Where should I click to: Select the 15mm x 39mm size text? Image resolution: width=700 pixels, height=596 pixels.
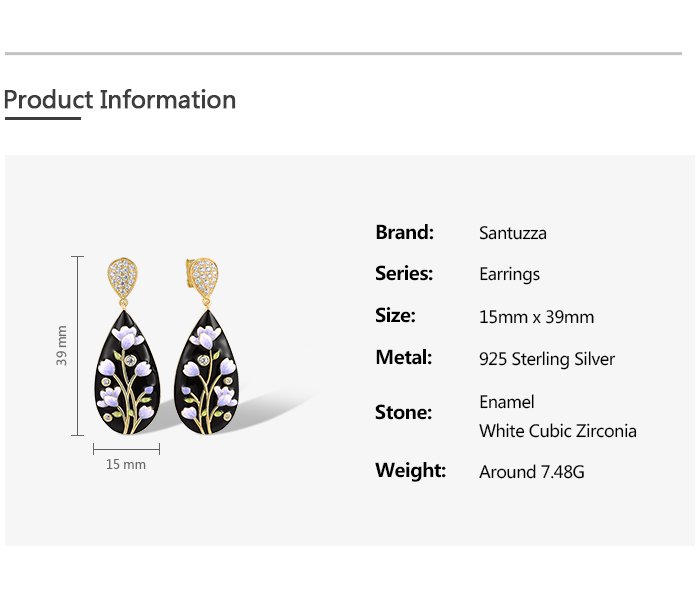coord(536,317)
